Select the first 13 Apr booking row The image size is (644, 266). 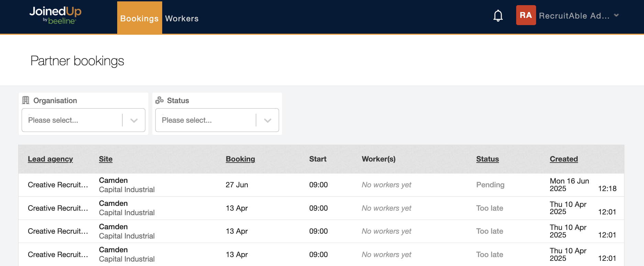point(237,208)
